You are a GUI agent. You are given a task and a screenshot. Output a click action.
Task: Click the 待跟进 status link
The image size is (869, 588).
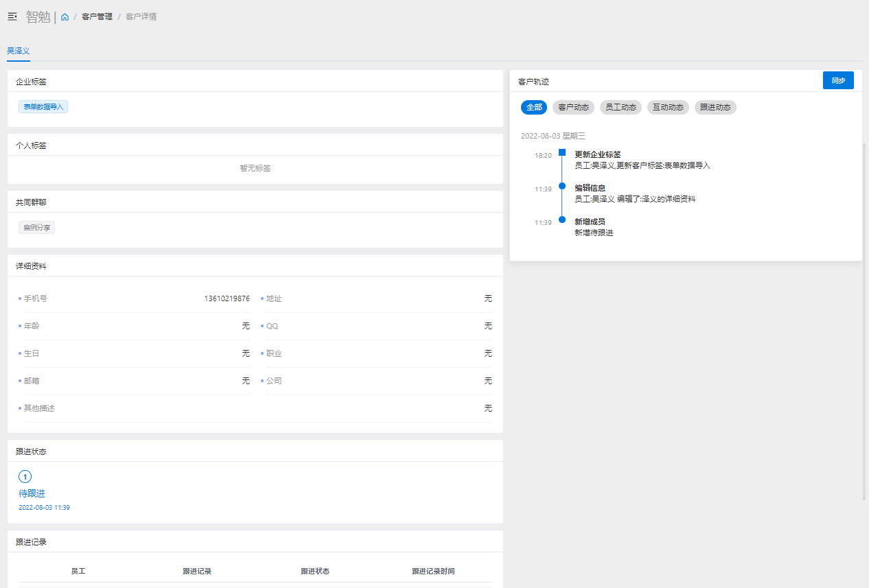pyautogui.click(x=32, y=493)
